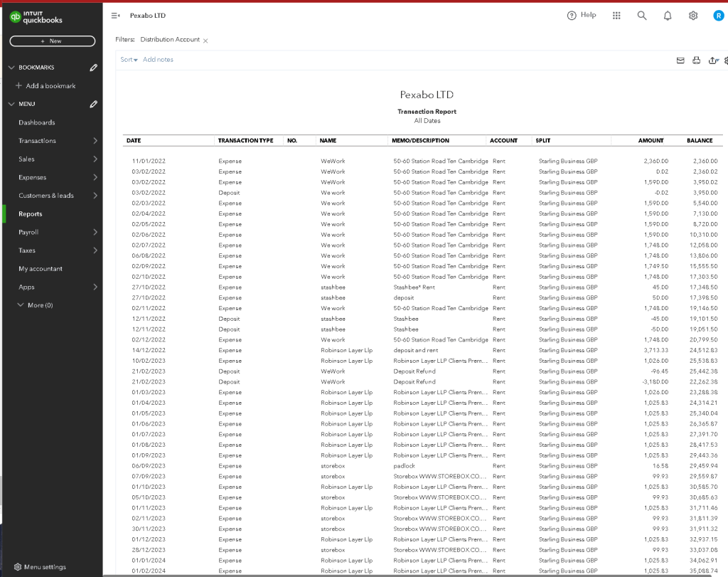
Task: Open the search magnifier icon
Action: coord(642,16)
